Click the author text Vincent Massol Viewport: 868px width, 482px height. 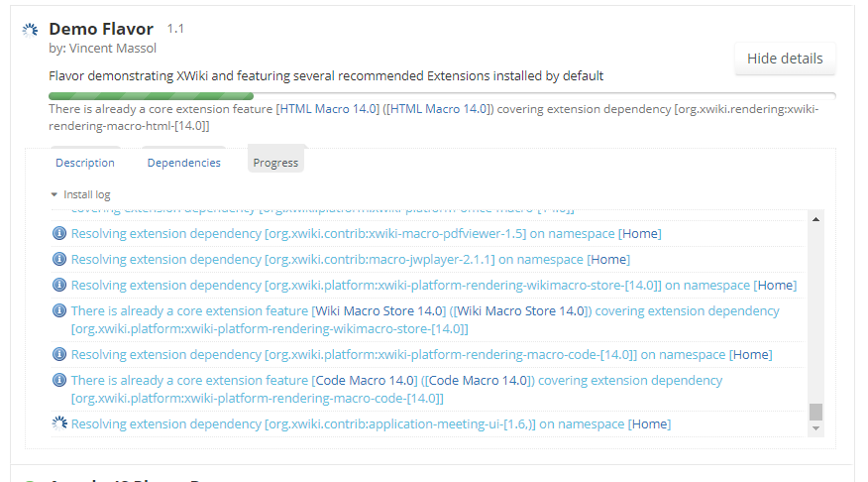(x=113, y=49)
